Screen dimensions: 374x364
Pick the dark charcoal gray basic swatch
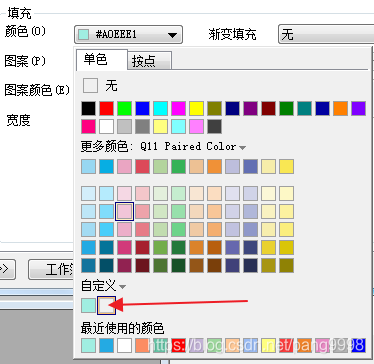[214, 127]
